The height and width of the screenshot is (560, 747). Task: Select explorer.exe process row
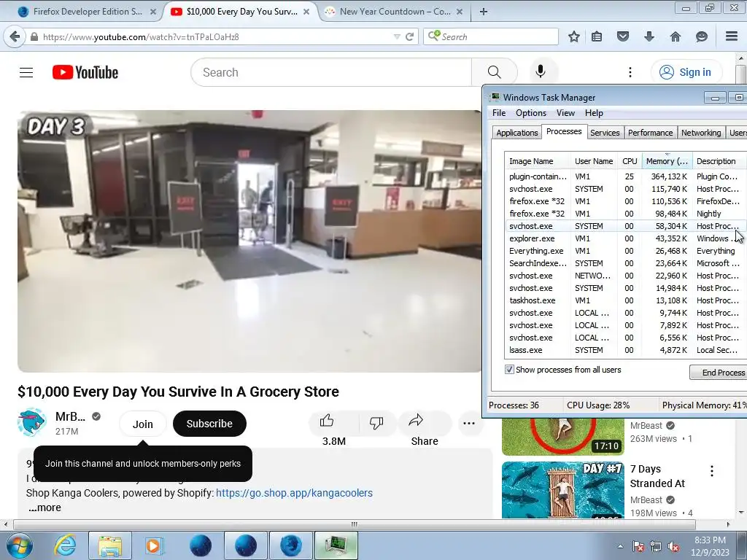625,238
